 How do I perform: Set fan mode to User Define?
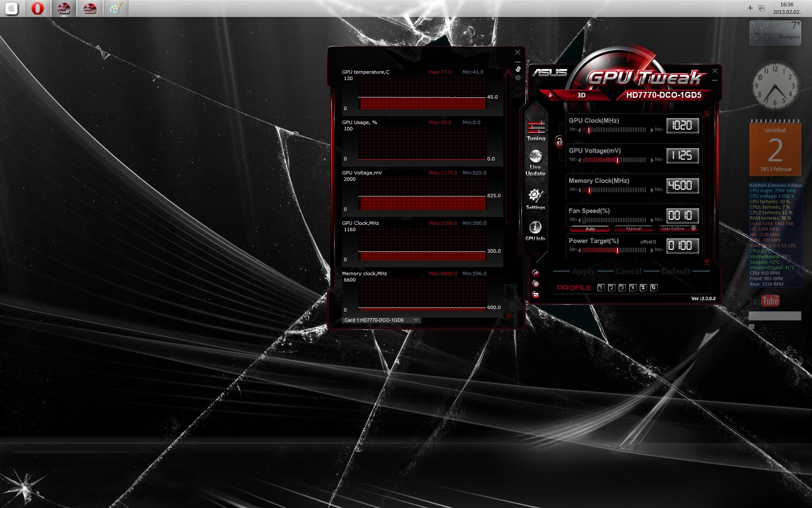(672, 229)
